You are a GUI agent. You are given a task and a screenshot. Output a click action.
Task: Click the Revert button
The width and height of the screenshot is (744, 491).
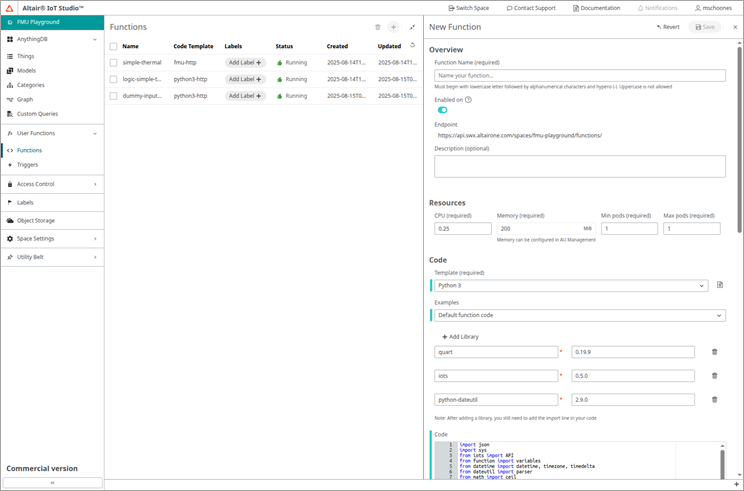click(x=668, y=27)
